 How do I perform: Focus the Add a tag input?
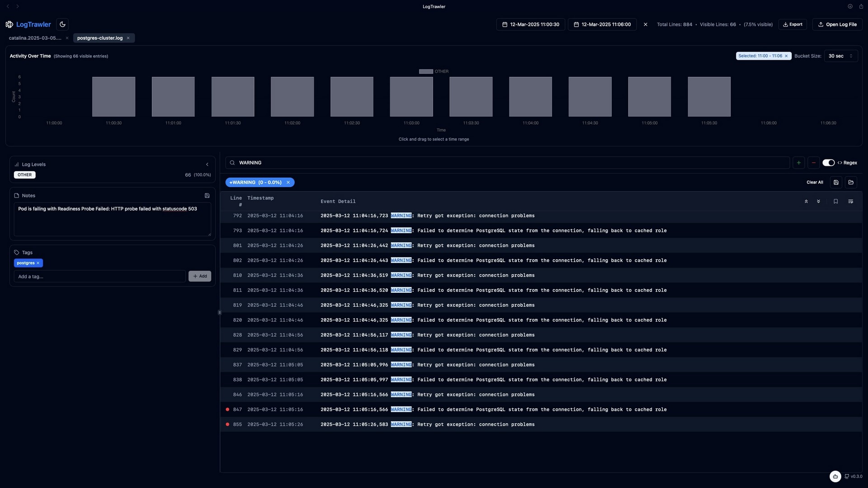pos(99,276)
